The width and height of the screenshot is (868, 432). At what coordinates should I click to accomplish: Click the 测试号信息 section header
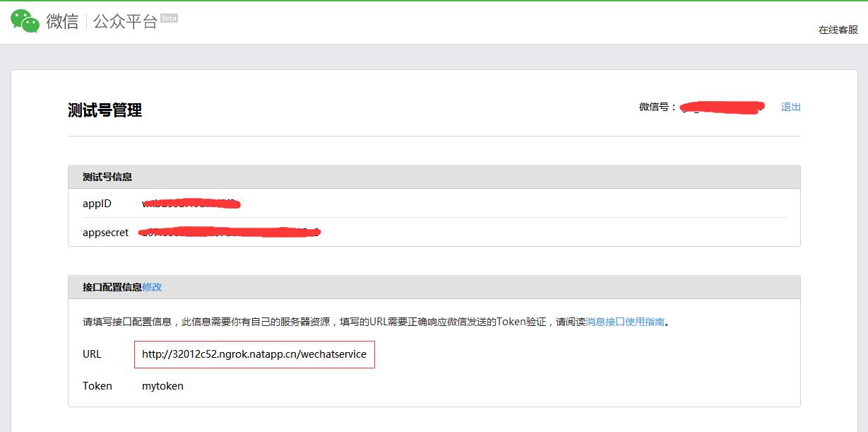pyautogui.click(x=434, y=177)
